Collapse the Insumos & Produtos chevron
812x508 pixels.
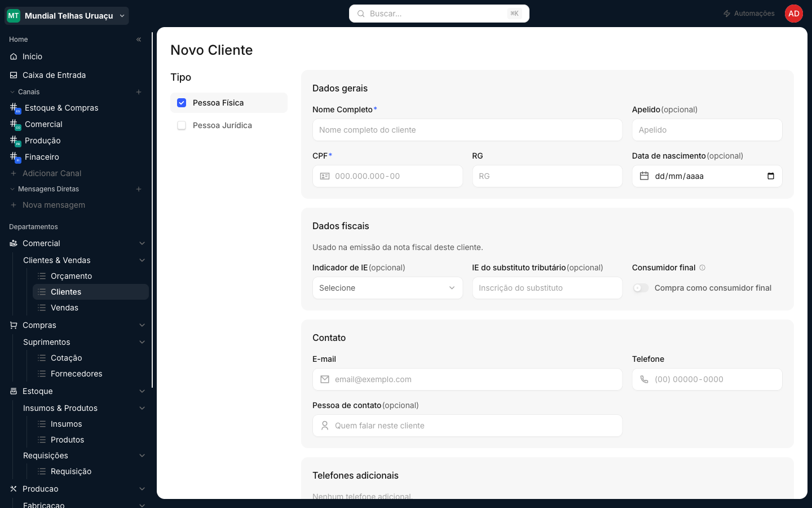[x=142, y=408]
